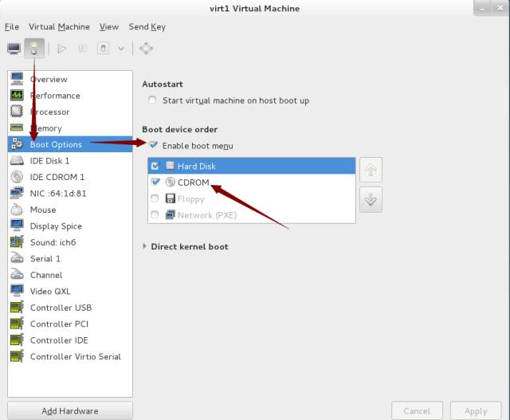Select Overview in hardware list
510x420 pixels.
tap(70, 79)
